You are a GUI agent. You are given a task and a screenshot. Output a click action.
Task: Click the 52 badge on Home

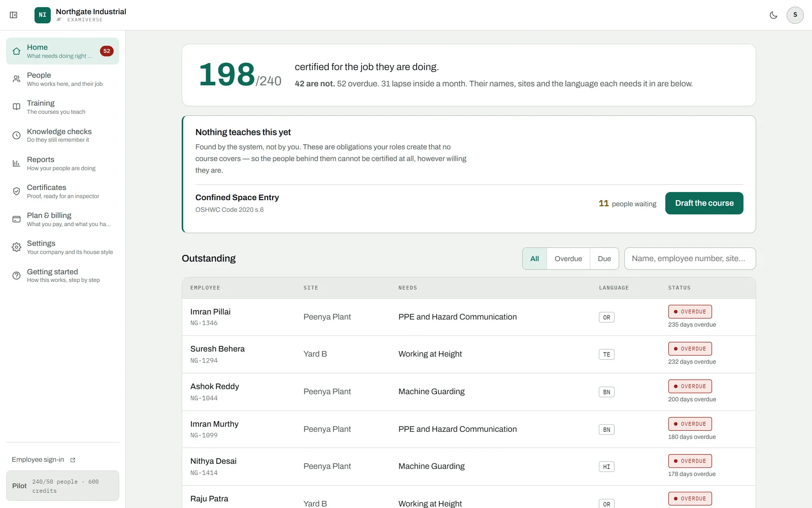pos(107,51)
